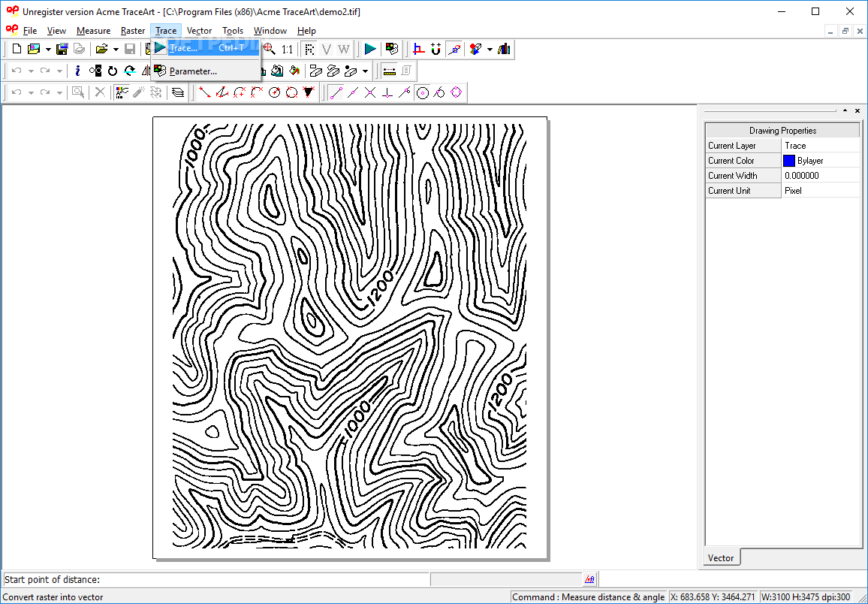Toggle endpoint snap icon
868x604 pixels.
coord(336,92)
